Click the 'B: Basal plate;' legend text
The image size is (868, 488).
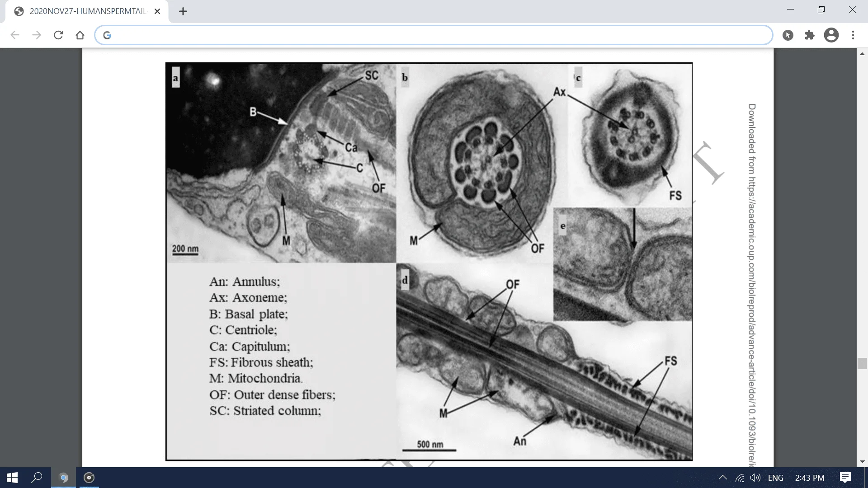pos(249,314)
